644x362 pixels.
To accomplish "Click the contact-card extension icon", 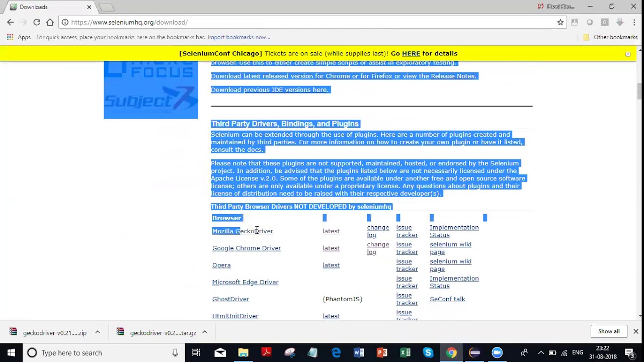I will (575, 22).
